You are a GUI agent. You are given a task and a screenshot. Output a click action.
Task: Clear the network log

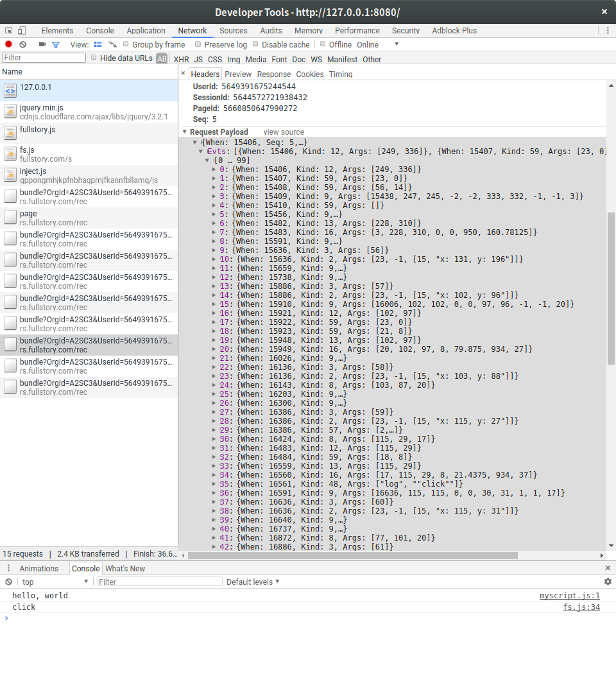23,44
